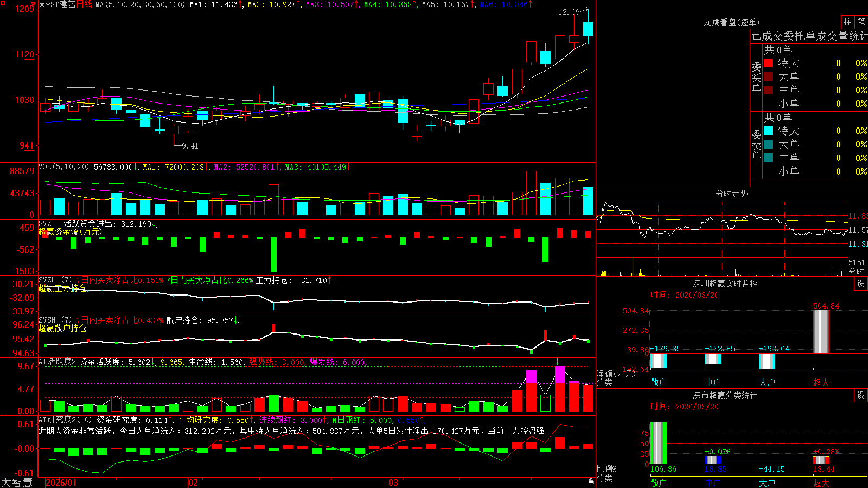This screenshot has width=868, height=488.
Task: Click the 主力持仓: -32.710 value
Action: point(294,280)
